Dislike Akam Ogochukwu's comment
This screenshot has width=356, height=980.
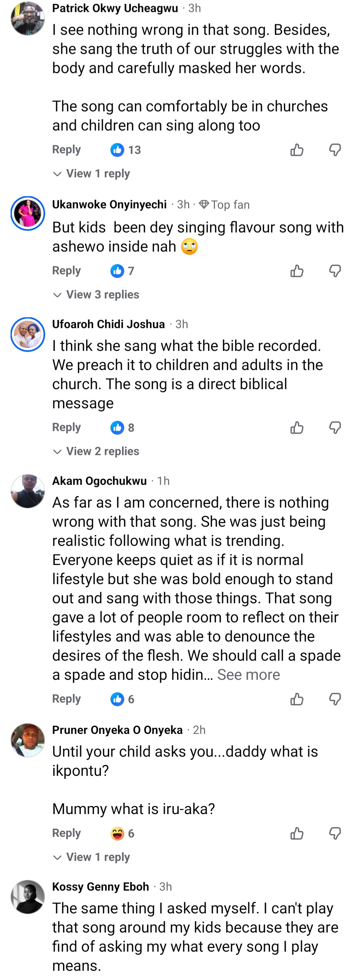pyautogui.click(x=335, y=699)
